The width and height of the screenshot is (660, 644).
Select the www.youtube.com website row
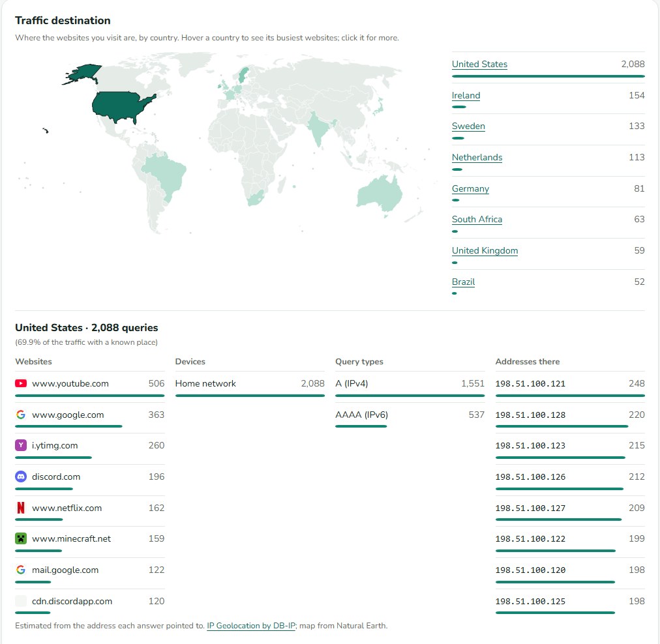coord(89,387)
